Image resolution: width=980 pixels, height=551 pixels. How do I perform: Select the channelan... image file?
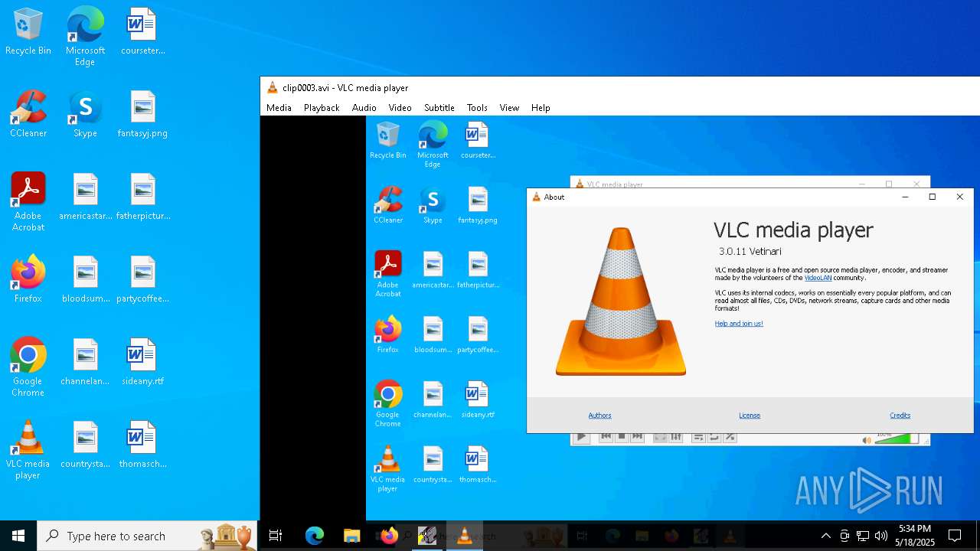click(85, 363)
